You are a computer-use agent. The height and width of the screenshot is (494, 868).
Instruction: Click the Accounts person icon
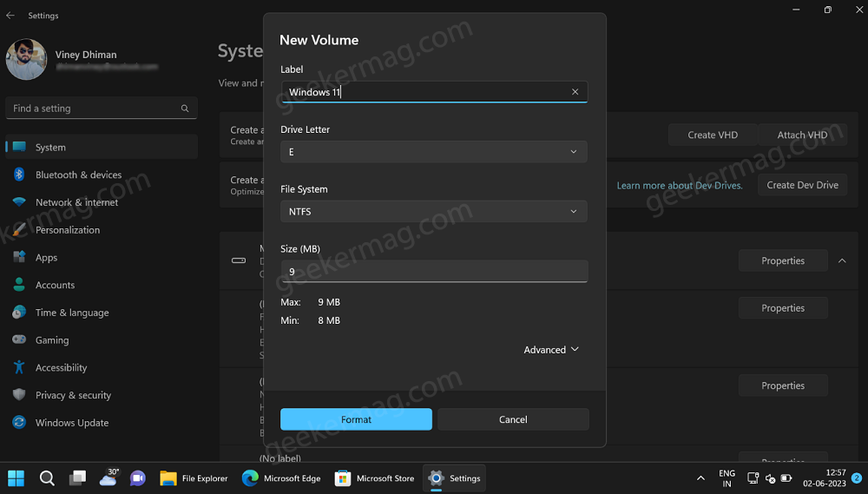19,285
